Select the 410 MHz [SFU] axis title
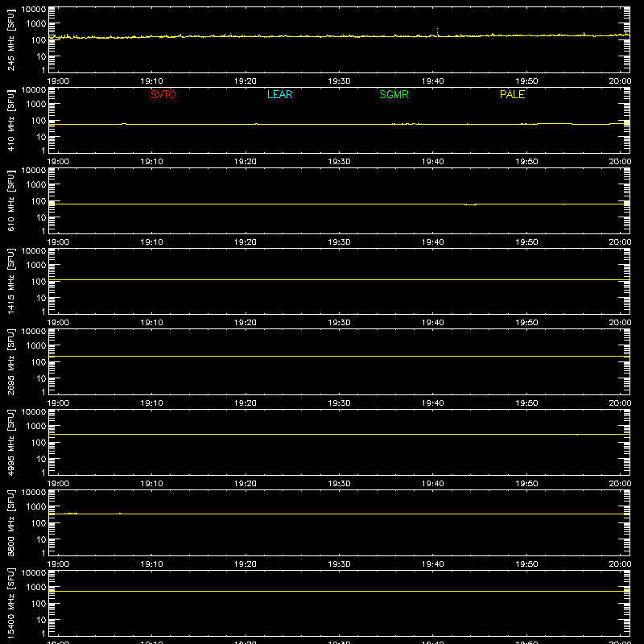The image size is (644, 644). click(11, 120)
